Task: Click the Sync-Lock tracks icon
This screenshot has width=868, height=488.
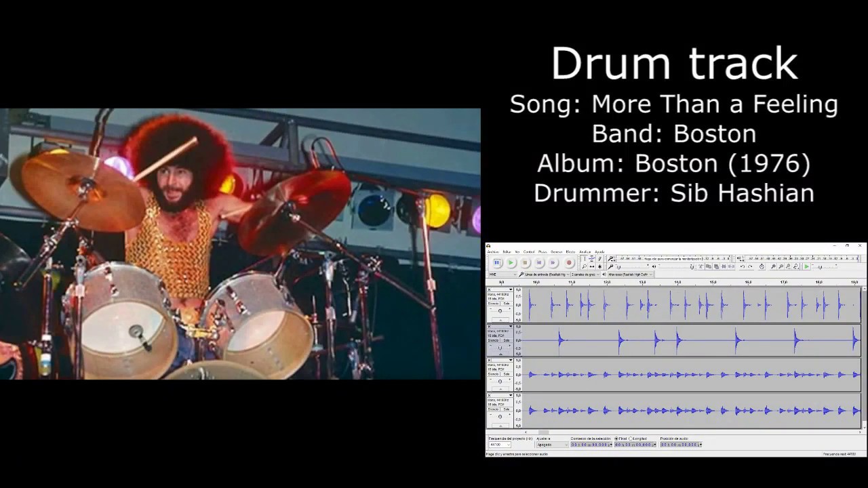Action: 762,266
